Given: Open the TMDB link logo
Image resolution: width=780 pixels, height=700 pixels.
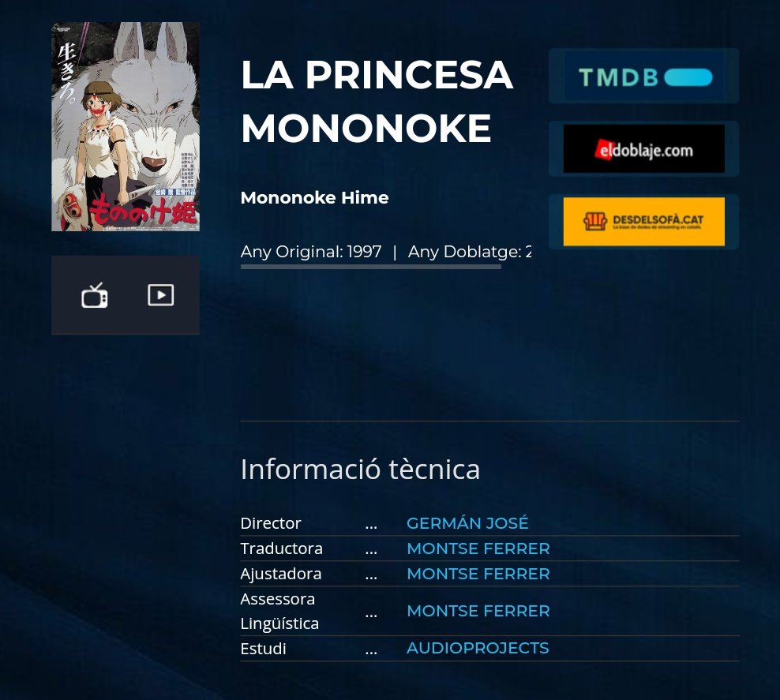Looking at the screenshot, I should [x=643, y=76].
